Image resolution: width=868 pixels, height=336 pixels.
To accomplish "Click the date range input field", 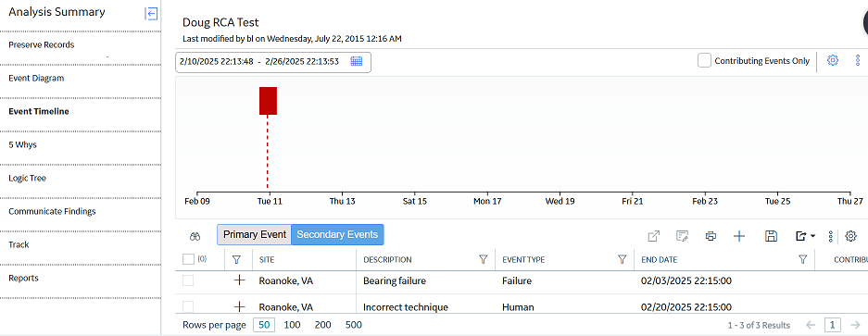I will [x=273, y=62].
